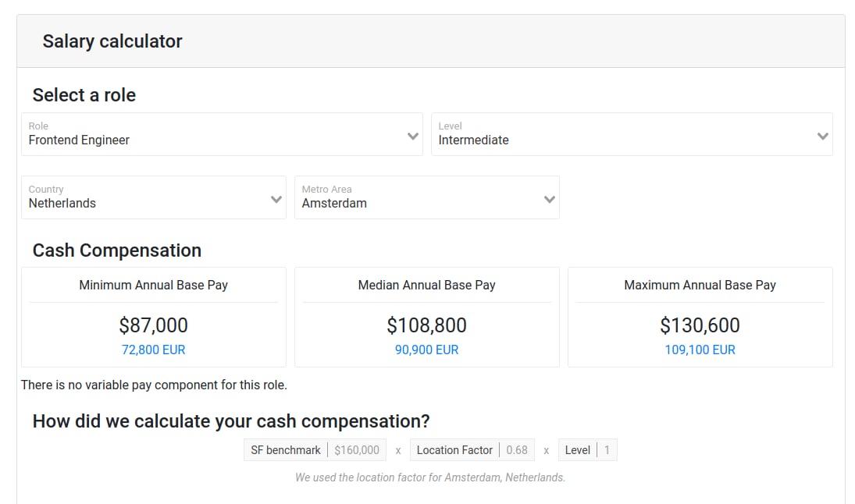This screenshot has width=855, height=504.
Task: Click the 90,900 EUR median pay value
Action: tap(427, 350)
